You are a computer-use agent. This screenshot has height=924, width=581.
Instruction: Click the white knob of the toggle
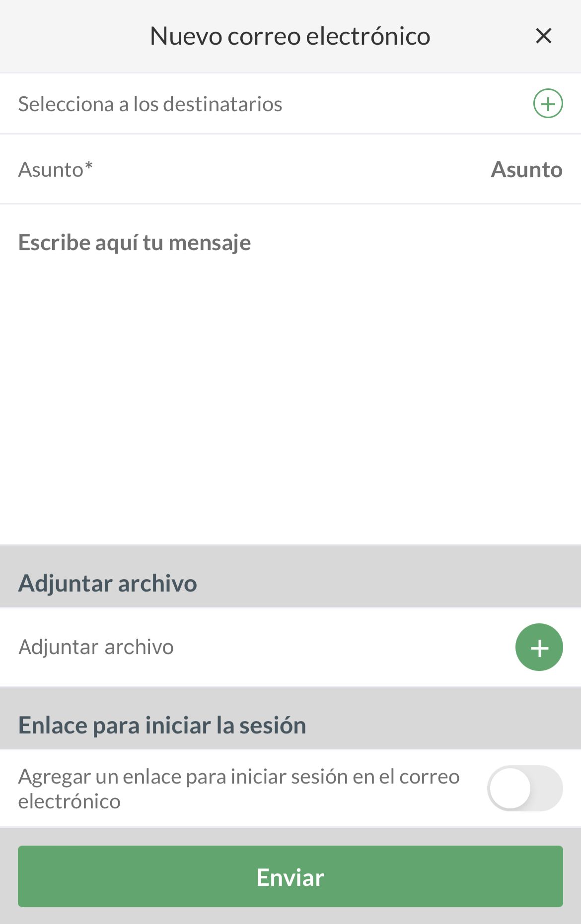[510, 788]
